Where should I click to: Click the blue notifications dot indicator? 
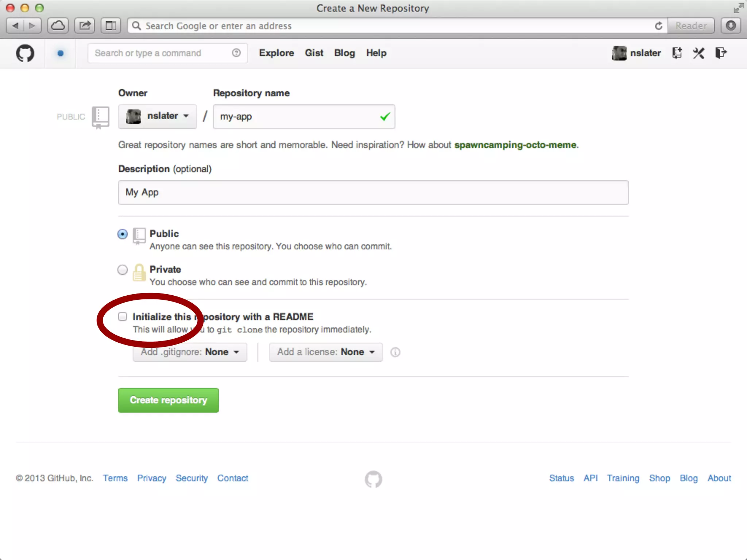coord(61,53)
